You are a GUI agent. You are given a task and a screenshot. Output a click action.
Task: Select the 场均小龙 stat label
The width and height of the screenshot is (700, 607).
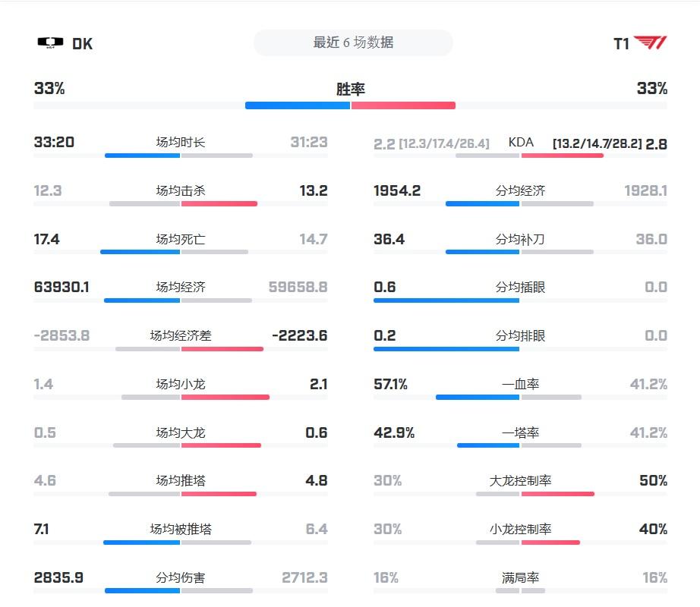(181, 384)
